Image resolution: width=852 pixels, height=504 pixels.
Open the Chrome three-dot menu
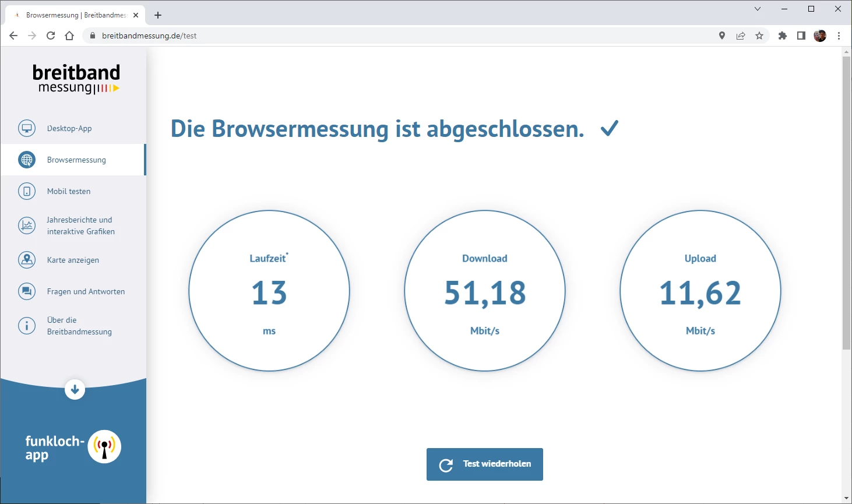point(839,36)
